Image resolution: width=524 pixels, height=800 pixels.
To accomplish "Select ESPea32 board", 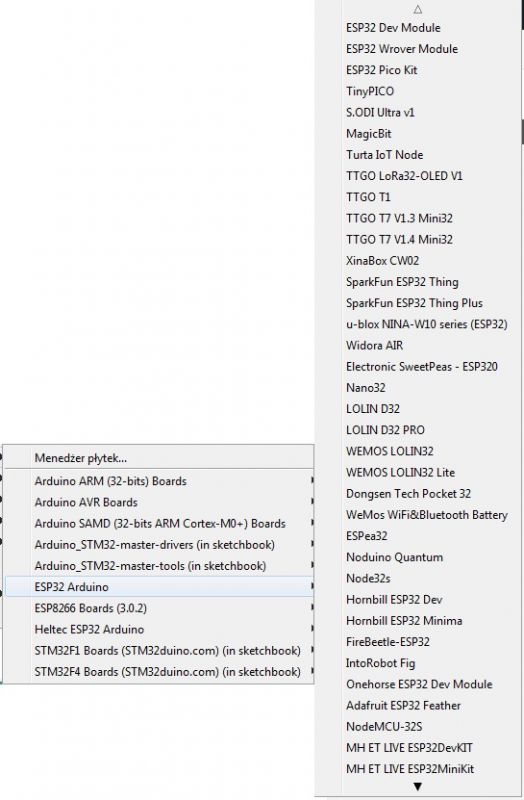I will (418, 536).
